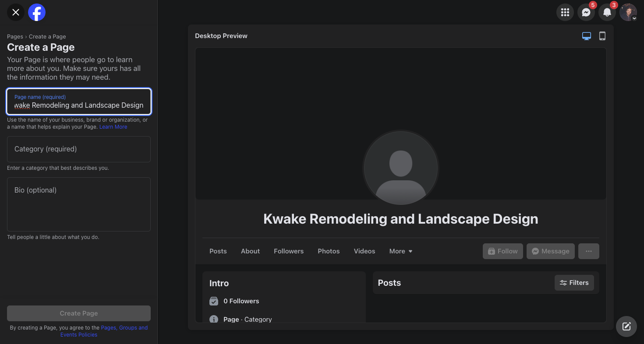This screenshot has height=344, width=644.
Task: Select the Posts tab in preview
Action: point(218,251)
